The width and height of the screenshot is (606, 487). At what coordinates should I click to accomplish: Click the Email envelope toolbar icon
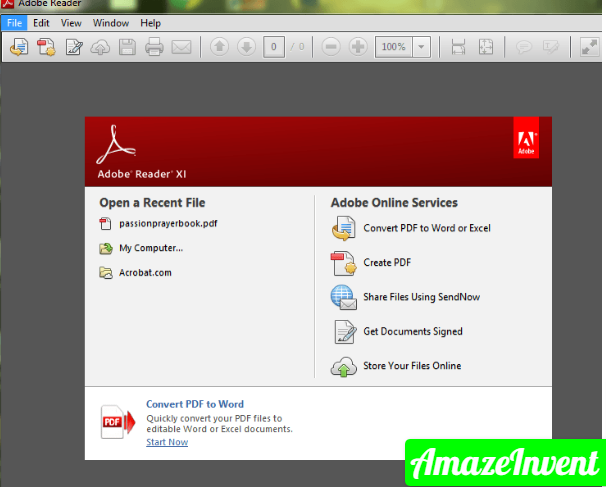pos(181,48)
